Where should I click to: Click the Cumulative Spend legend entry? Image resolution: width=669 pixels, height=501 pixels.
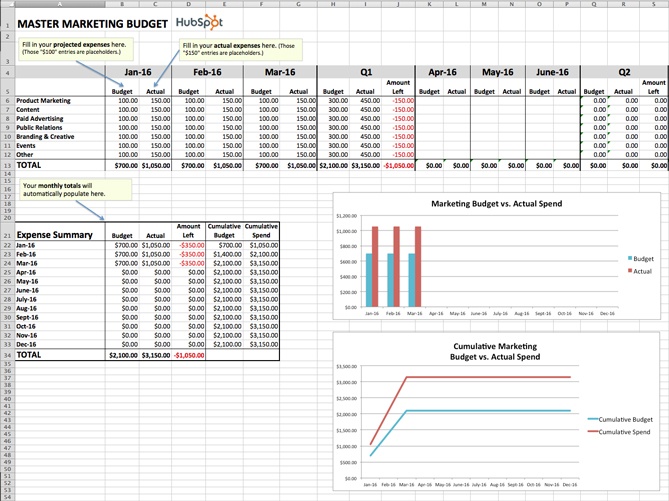point(619,432)
